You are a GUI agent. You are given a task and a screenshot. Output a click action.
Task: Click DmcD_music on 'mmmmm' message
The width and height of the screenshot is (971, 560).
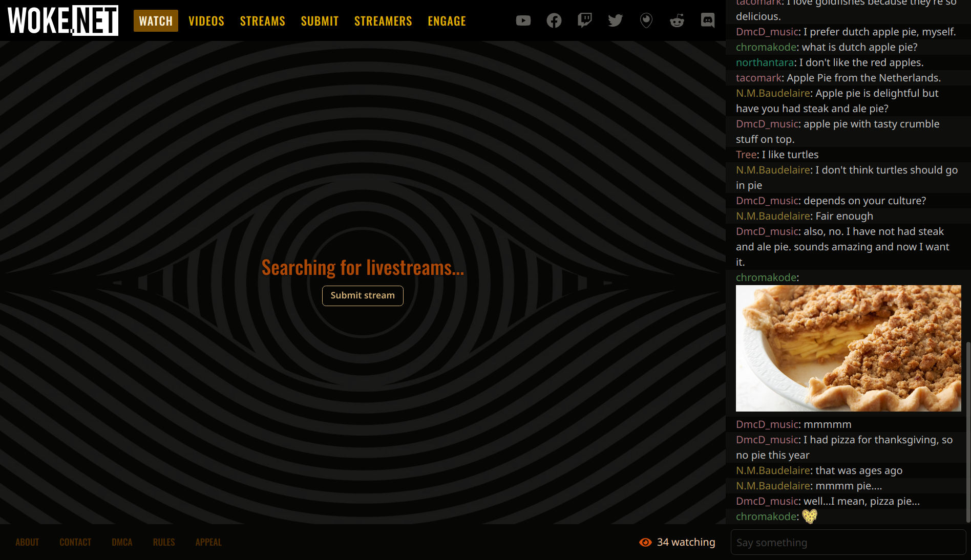(767, 424)
